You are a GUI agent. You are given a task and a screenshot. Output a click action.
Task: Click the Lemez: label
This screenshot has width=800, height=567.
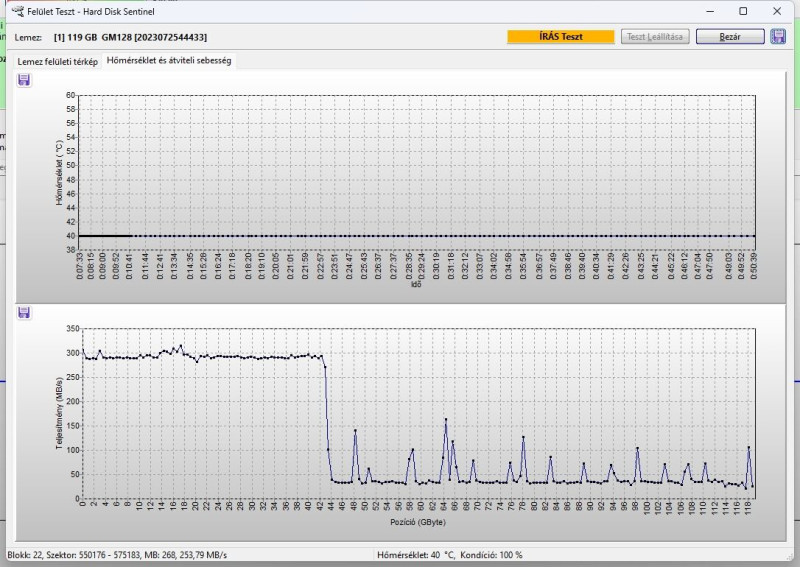click(28, 37)
